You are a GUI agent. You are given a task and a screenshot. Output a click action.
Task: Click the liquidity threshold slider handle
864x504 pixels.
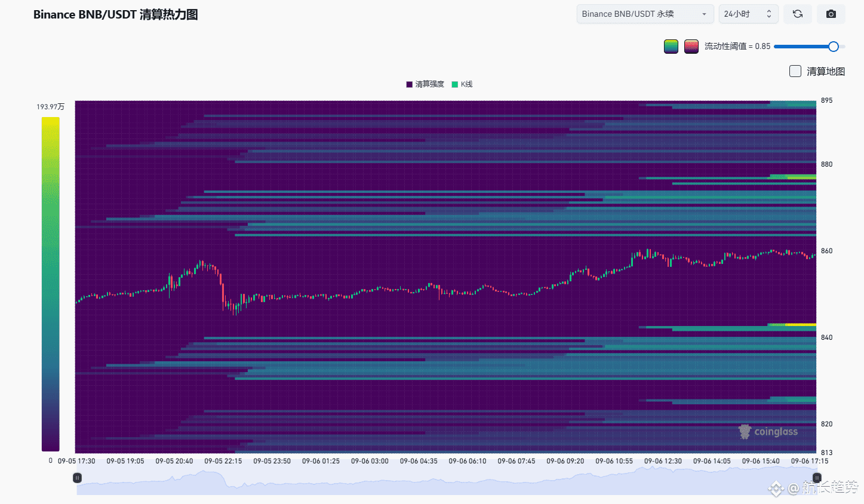click(x=834, y=47)
